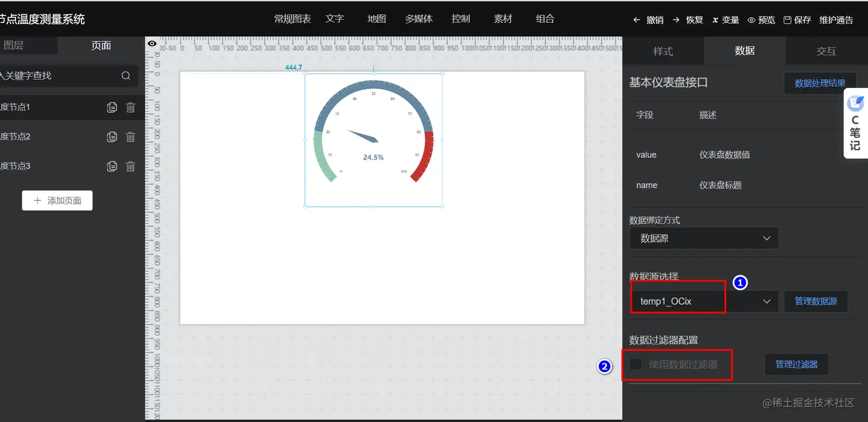Open the 地图 menu

pyautogui.click(x=377, y=19)
